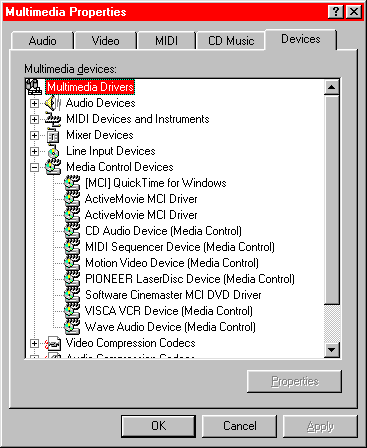The image size is (367, 448).
Task: Select Mixer Devices label
Action: [100, 135]
